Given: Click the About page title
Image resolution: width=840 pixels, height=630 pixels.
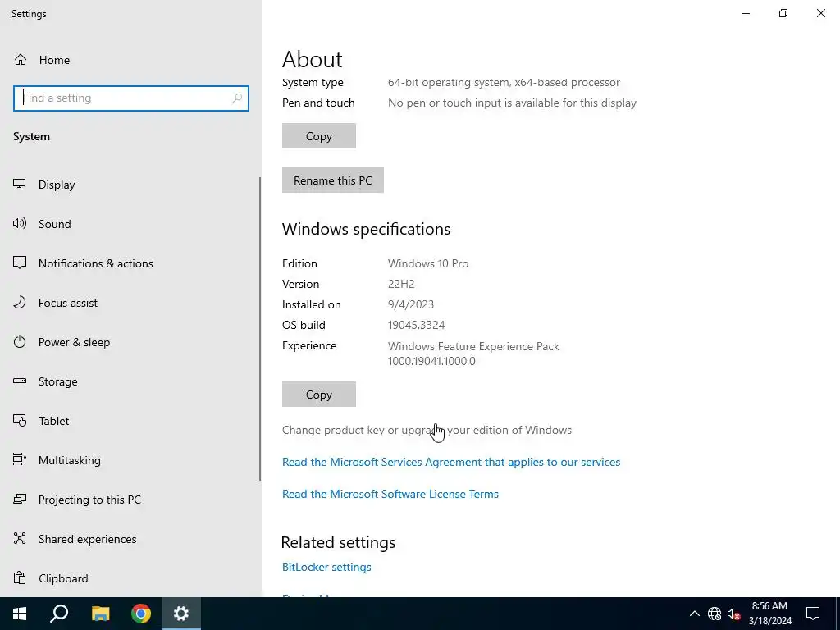Looking at the screenshot, I should pos(313,59).
